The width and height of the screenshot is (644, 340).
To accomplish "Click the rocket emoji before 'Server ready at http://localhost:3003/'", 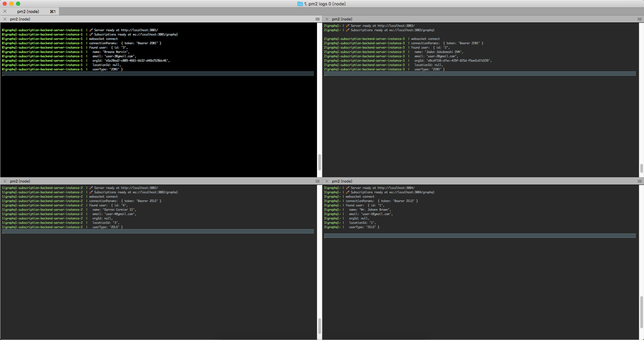I will (347, 26).
